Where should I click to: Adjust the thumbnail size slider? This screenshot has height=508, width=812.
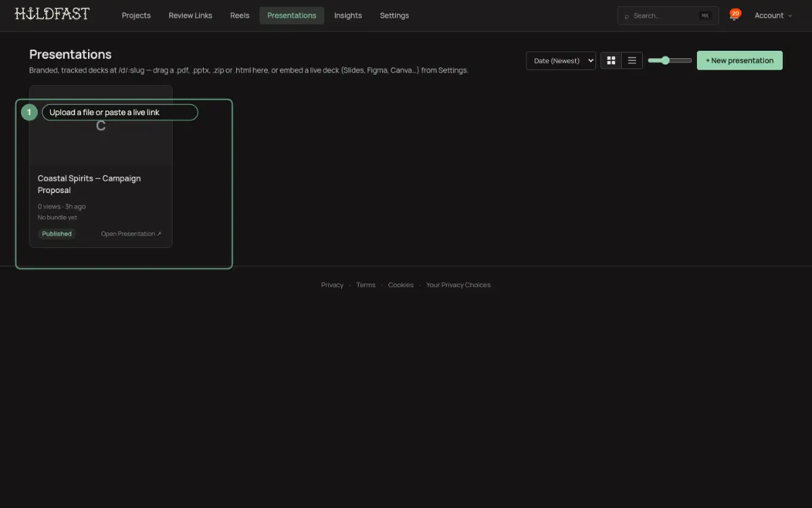click(x=669, y=60)
